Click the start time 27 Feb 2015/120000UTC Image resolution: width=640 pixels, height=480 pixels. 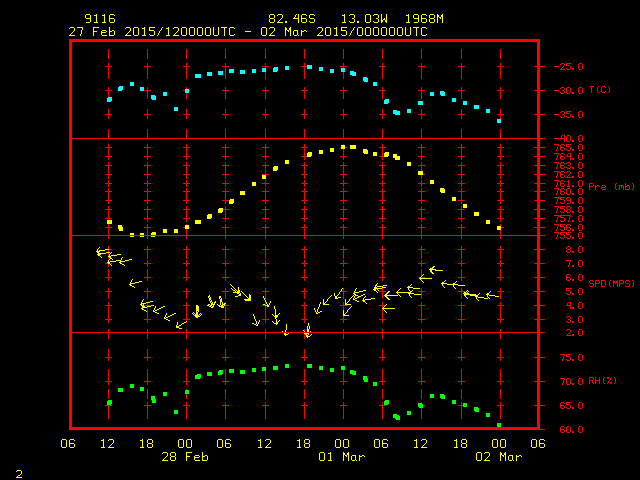tap(152, 32)
